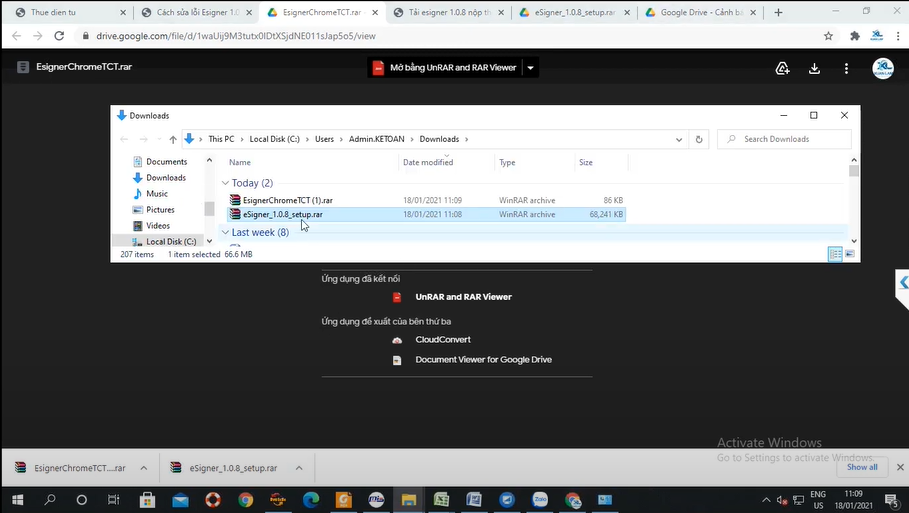Switch to Google Drive - Cảnh bá tab

(700, 12)
